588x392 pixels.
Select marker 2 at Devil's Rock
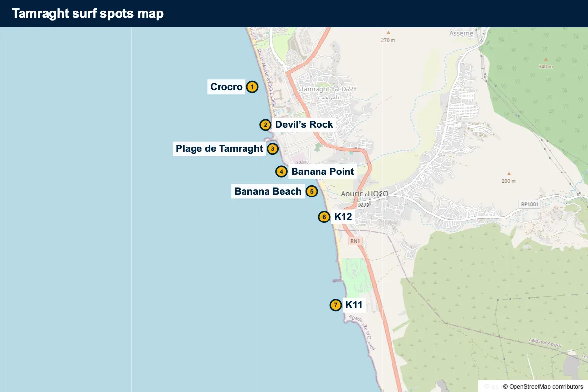(x=265, y=124)
